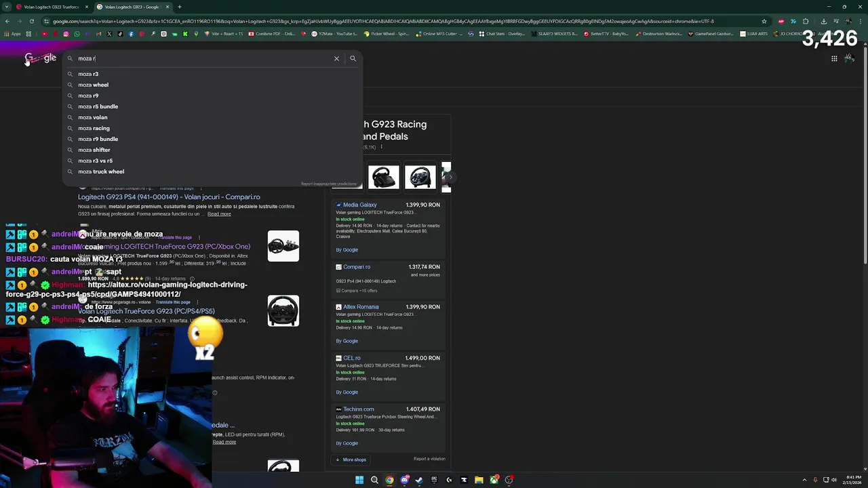Select the 'moza r3' search suggestion
Viewport: 868px width, 488px height.
[212, 74]
